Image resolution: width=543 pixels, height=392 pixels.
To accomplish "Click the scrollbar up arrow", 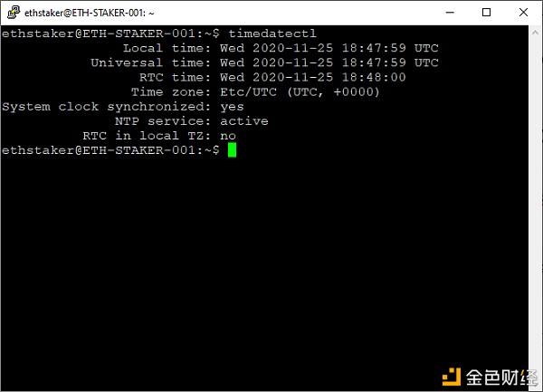I will click(x=535, y=33).
